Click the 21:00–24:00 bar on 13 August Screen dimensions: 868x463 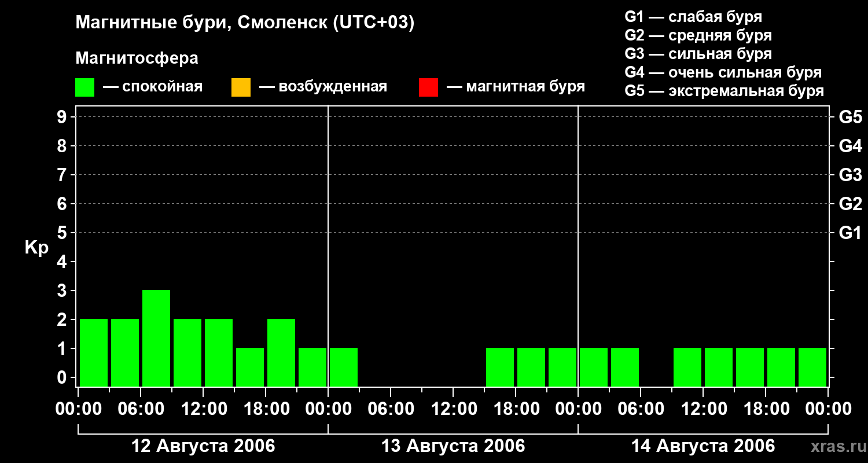tap(562, 367)
